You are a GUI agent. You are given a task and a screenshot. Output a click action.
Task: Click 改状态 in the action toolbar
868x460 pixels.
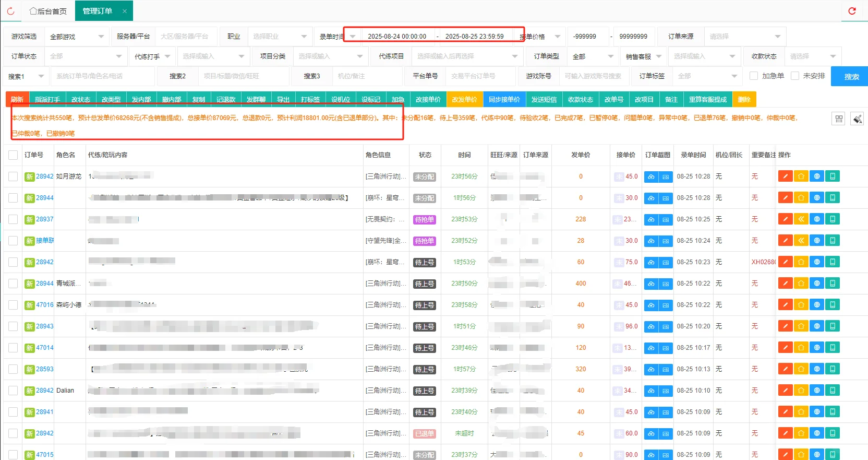coord(81,99)
